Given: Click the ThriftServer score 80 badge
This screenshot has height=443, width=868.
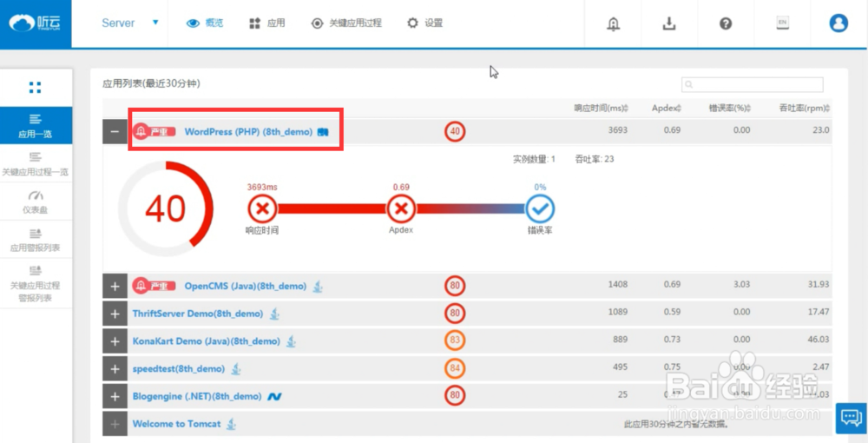Looking at the screenshot, I should [455, 314].
